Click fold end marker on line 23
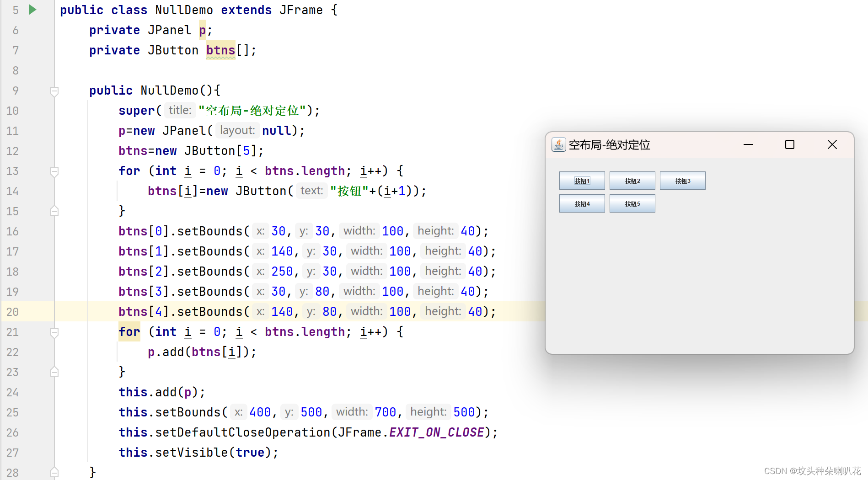Screen dimensions: 868x480 point(54,372)
